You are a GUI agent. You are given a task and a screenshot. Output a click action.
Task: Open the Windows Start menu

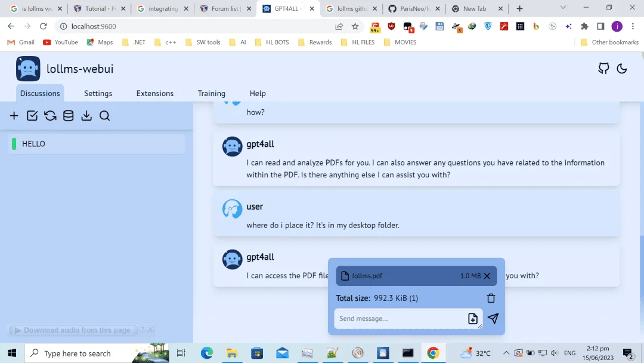(x=12, y=353)
